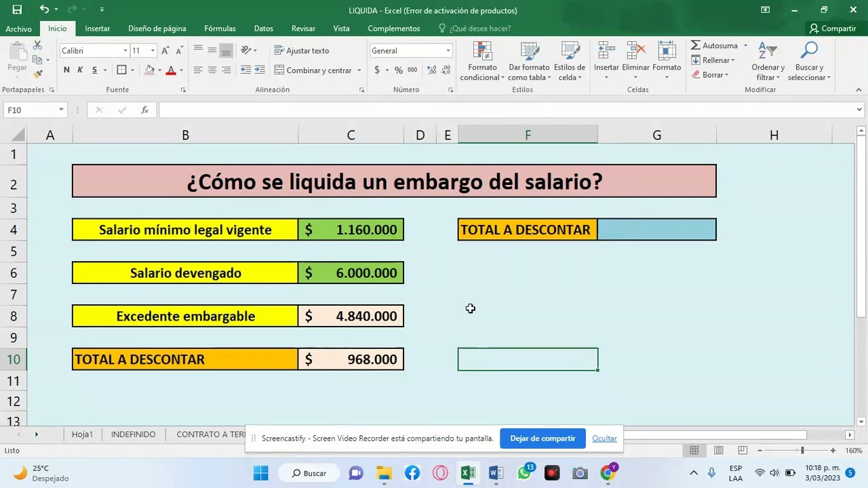Click the zoom slider handle
Screen dimensions: 868x488
coord(802,451)
